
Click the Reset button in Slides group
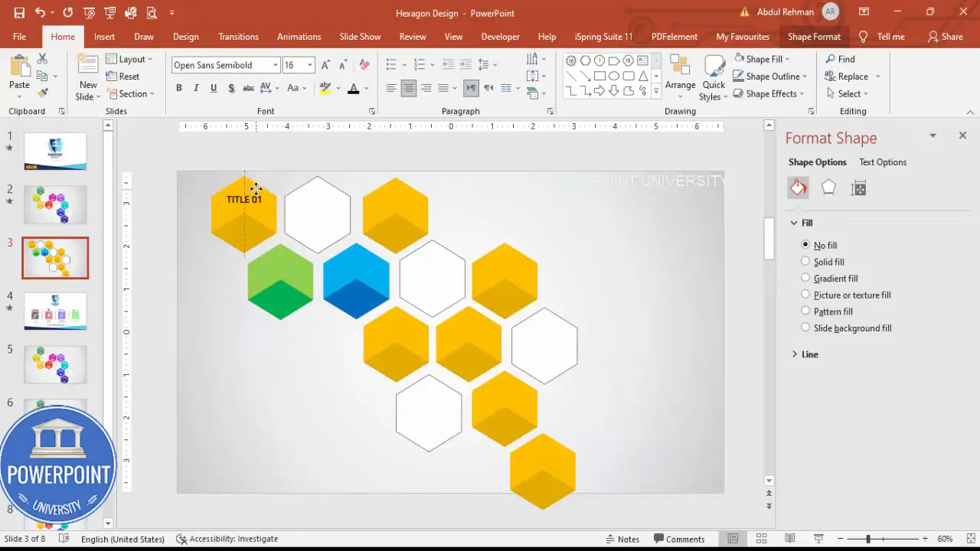point(122,77)
